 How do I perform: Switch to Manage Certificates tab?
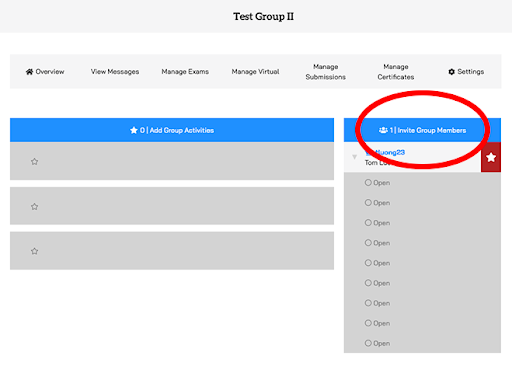pyautogui.click(x=396, y=72)
